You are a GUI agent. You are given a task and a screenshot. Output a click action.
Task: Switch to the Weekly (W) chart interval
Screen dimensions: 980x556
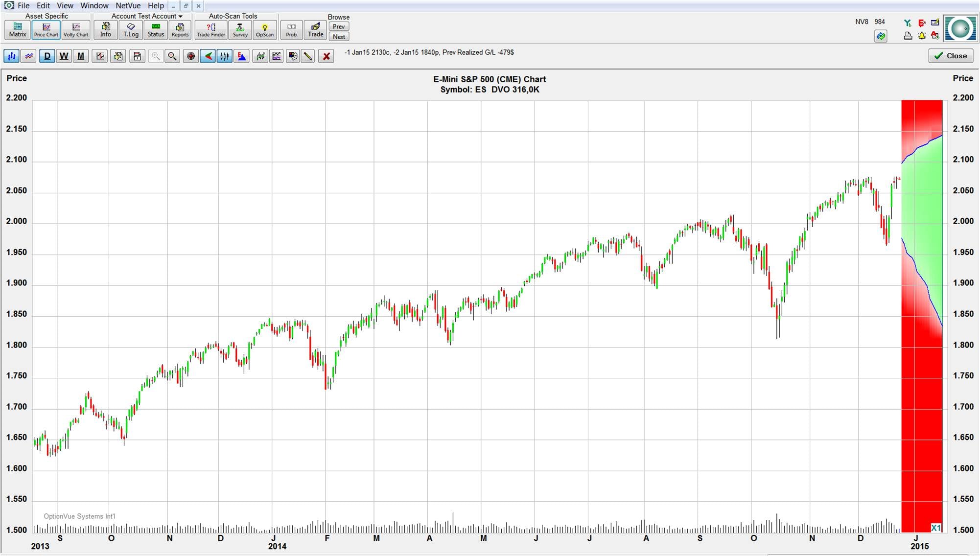click(64, 56)
